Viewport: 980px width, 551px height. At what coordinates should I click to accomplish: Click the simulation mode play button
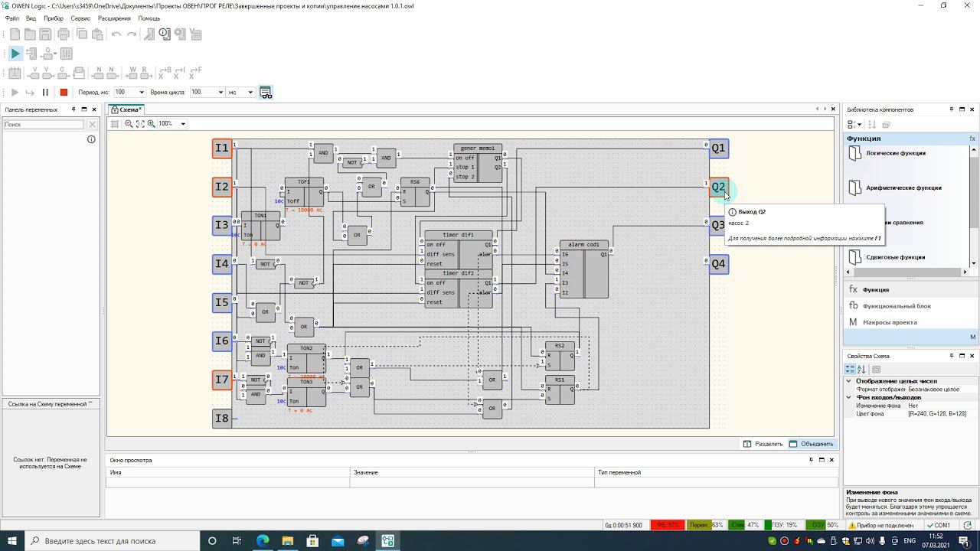tap(15, 54)
